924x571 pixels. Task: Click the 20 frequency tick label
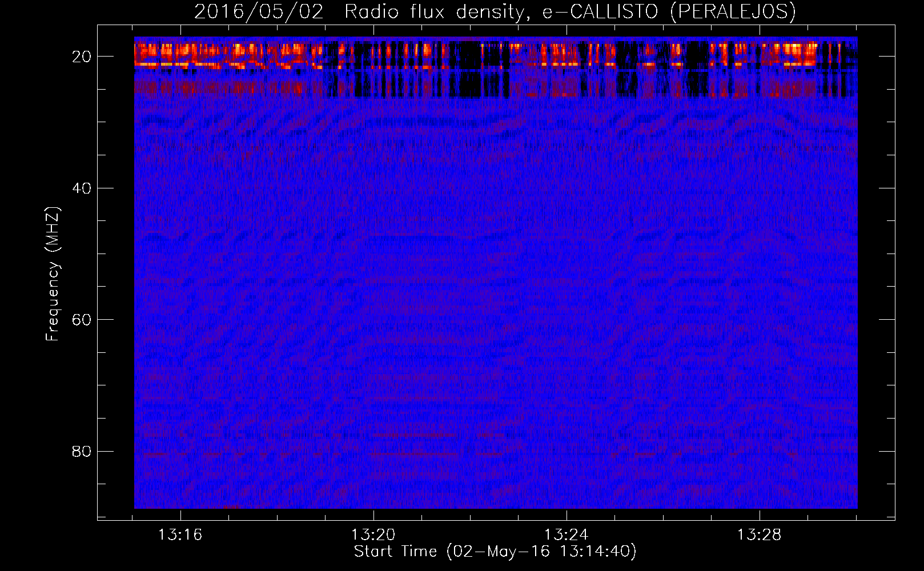[x=83, y=57]
